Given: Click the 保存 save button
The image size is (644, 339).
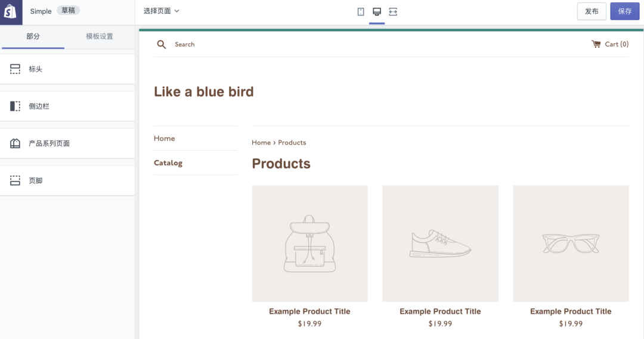Looking at the screenshot, I should (x=625, y=11).
